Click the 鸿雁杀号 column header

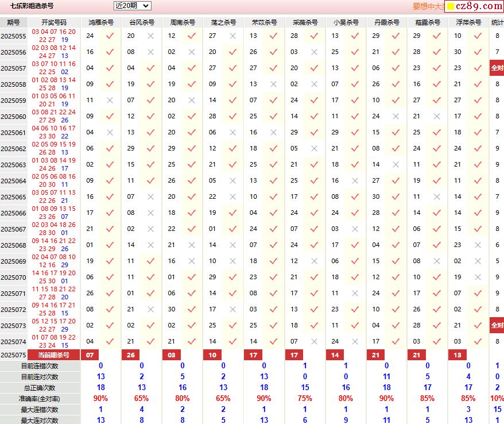(101, 22)
